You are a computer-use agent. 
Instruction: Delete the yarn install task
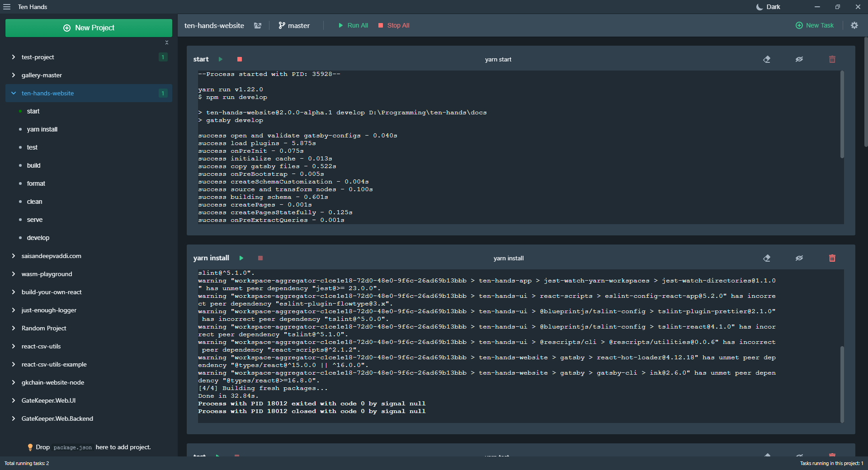[832, 258]
